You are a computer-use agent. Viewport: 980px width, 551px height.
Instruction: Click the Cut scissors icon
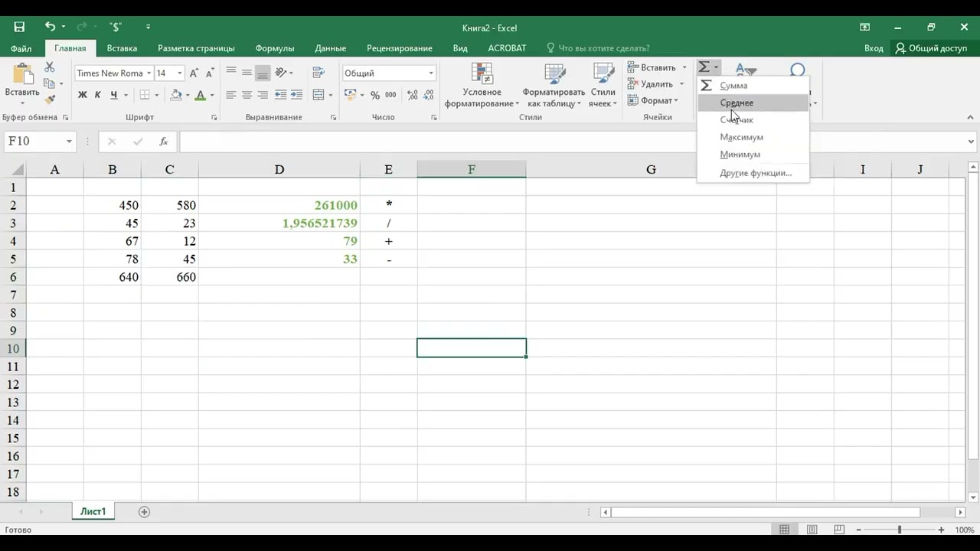(x=50, y=67)
